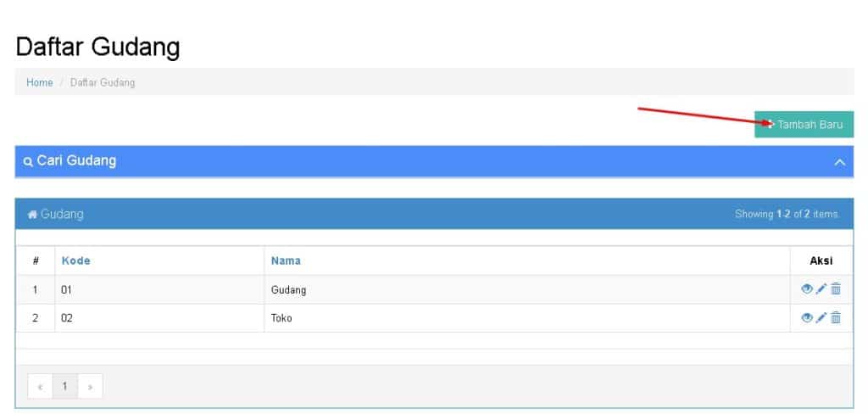The image size is (868, 414).
Task: Click the search icon beside Cari Gudang
Action: coord(28,162)
